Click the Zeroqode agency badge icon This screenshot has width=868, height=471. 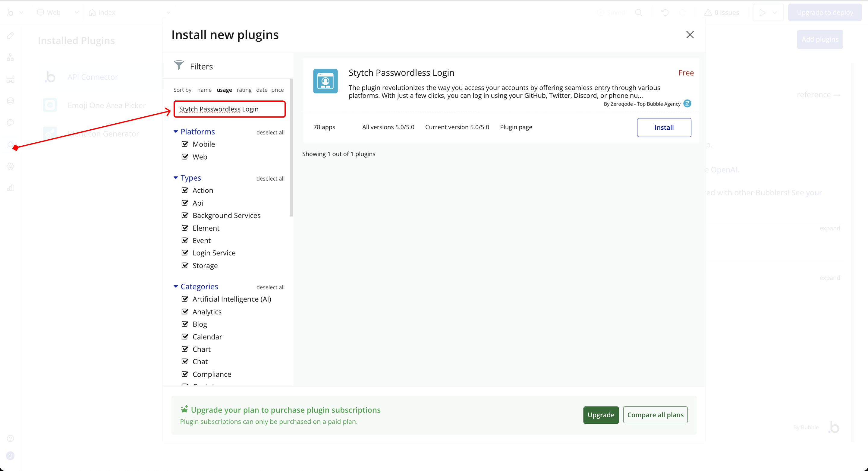click(x=687, y=103)
